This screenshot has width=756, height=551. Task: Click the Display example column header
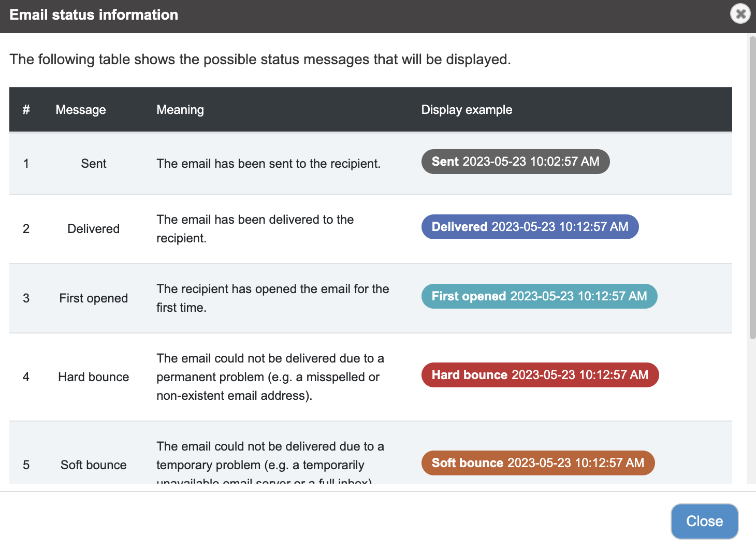[x=467, y=110]
